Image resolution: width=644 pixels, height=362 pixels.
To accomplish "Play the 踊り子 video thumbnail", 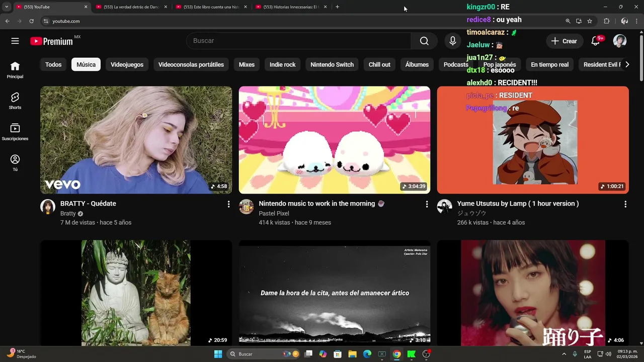I will [x=533, y=293].
